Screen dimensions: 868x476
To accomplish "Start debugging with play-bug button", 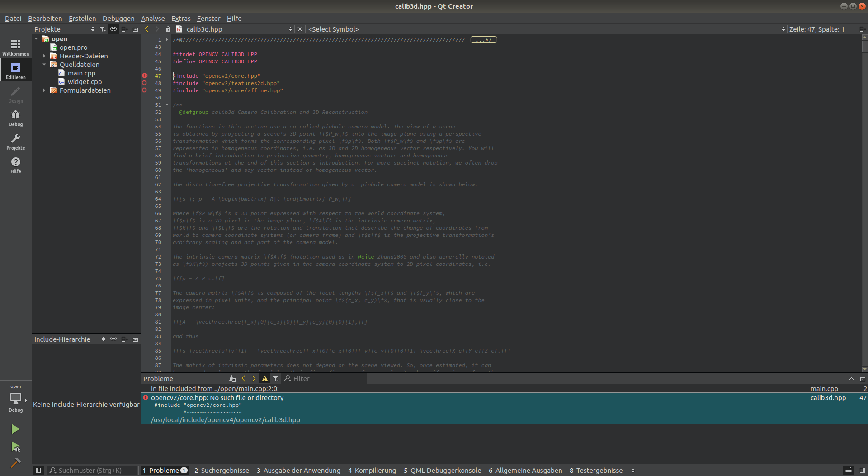I will pyautogui.click(x=15, y=447).
